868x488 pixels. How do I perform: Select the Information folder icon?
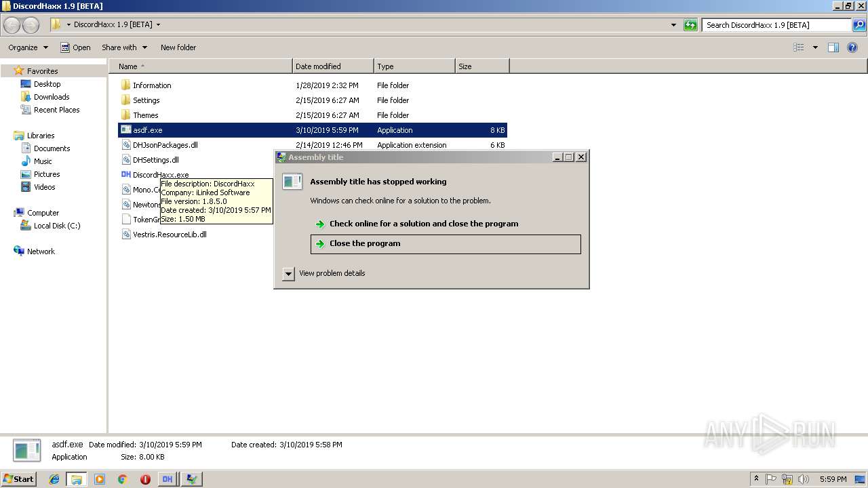[125, 85]
